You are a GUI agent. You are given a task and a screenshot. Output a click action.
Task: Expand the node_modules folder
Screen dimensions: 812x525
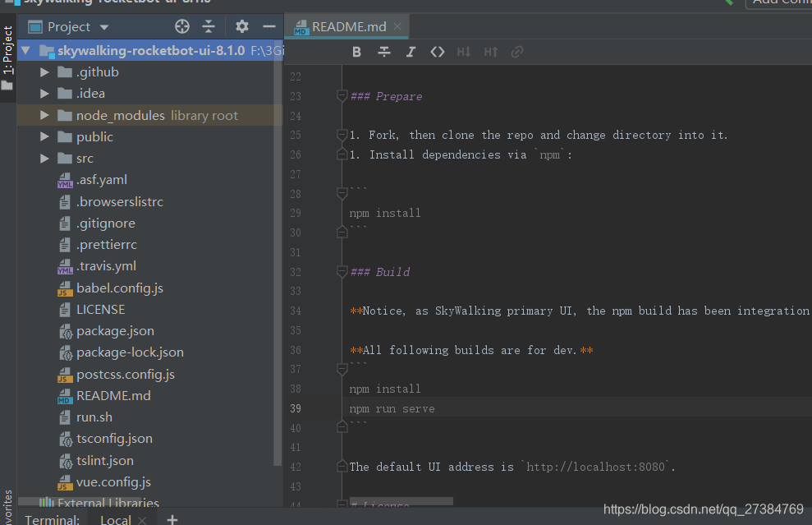[44, 115]
